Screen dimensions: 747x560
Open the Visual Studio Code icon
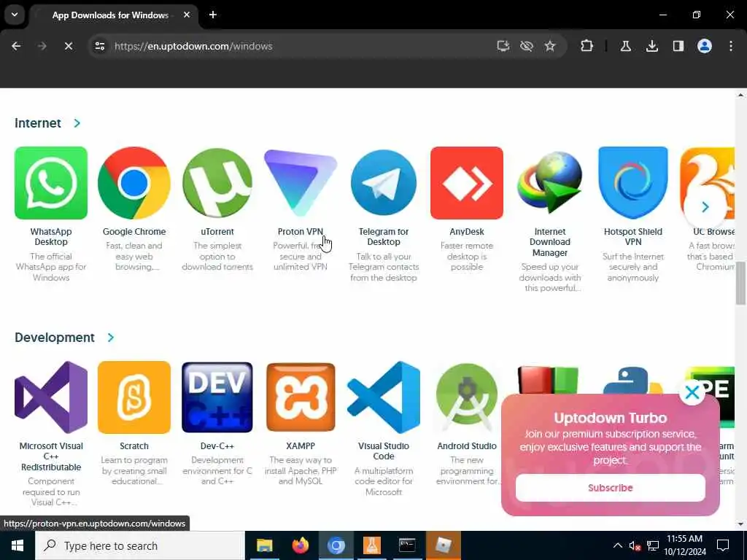384,397
